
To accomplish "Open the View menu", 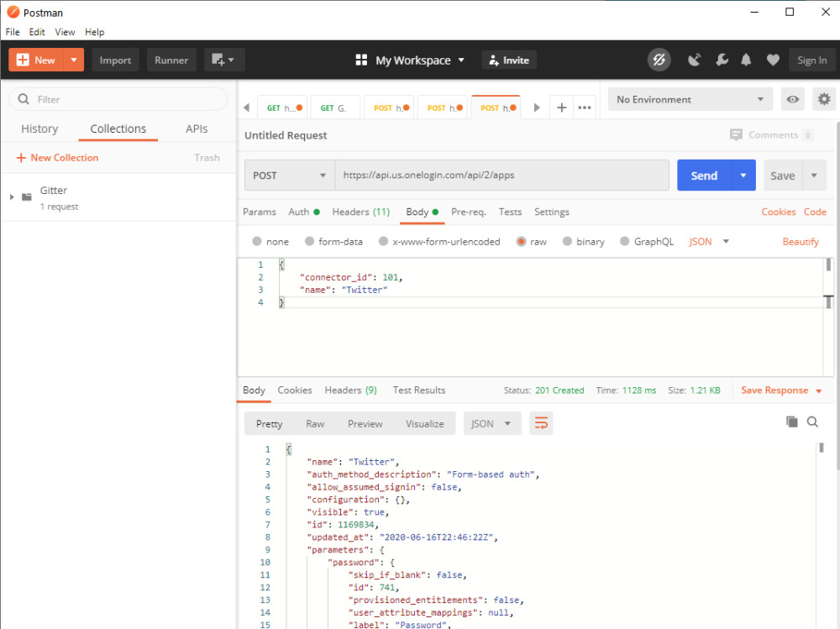I will pyautogui.click(x=65, y=32).
